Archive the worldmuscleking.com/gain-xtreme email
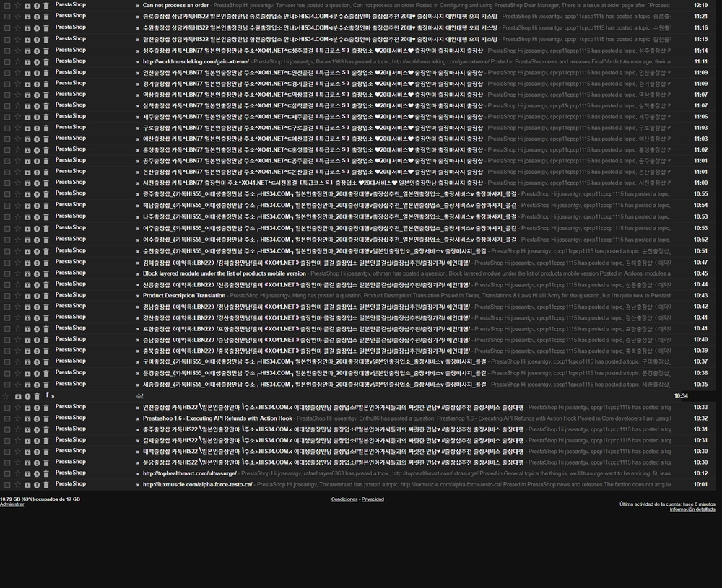722x588 pixels. [27, 62]
